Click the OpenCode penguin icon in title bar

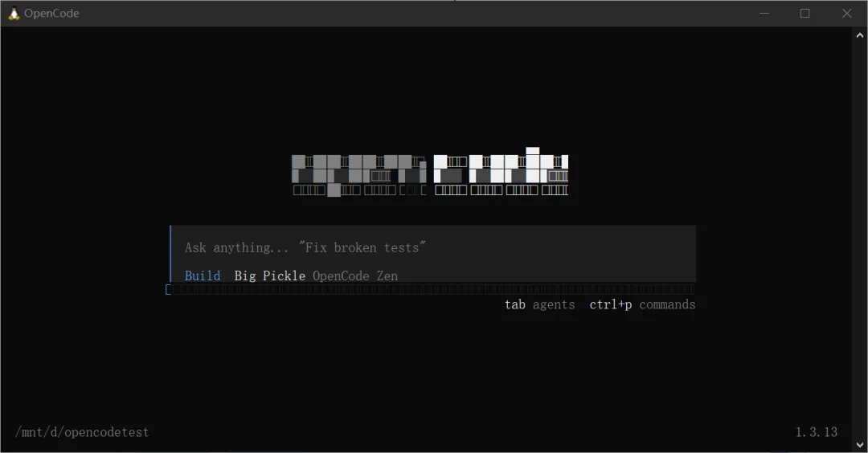click(14, 14)
